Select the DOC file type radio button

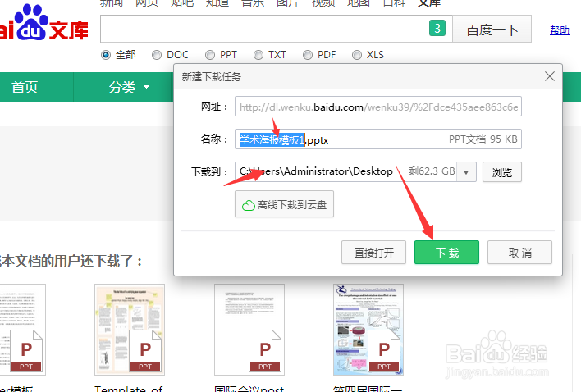pyautogui.click(x=157, y=55)
